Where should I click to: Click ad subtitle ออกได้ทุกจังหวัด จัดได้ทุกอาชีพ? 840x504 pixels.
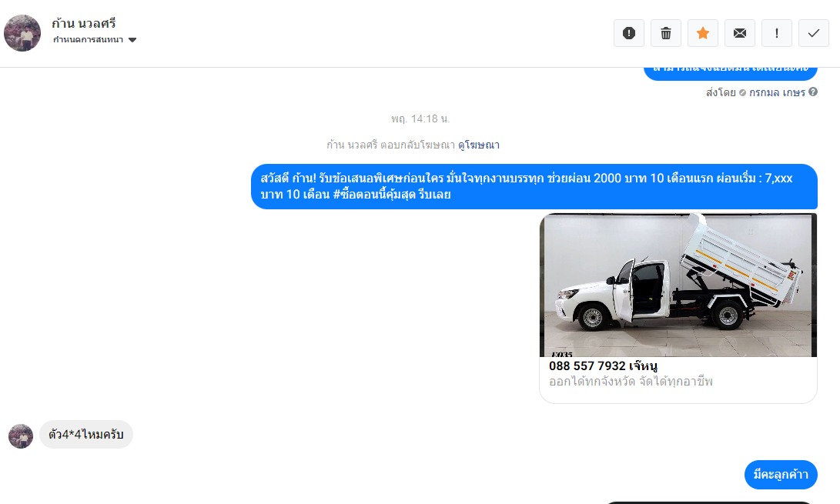pyautogui.click(x=631, y=382)
